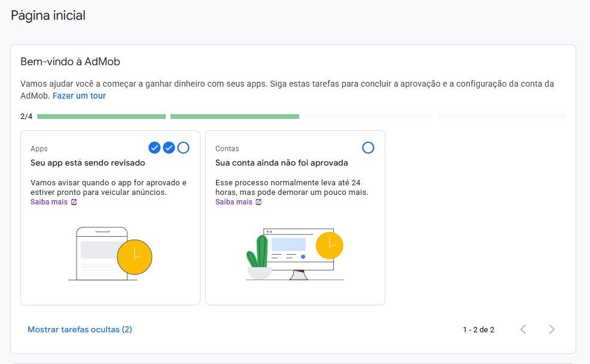Select 'Sua conta ainda não foi aprovada' title

click(x=281, y=163)
